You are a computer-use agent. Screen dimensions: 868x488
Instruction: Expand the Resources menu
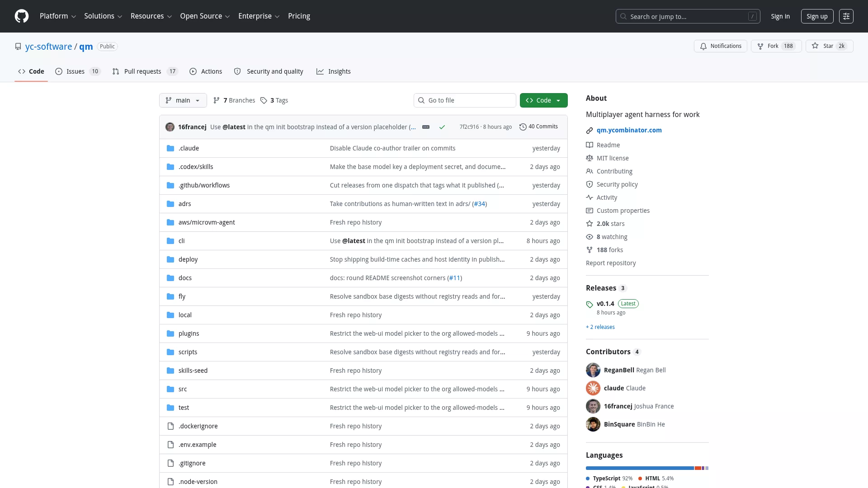[151, 16]
